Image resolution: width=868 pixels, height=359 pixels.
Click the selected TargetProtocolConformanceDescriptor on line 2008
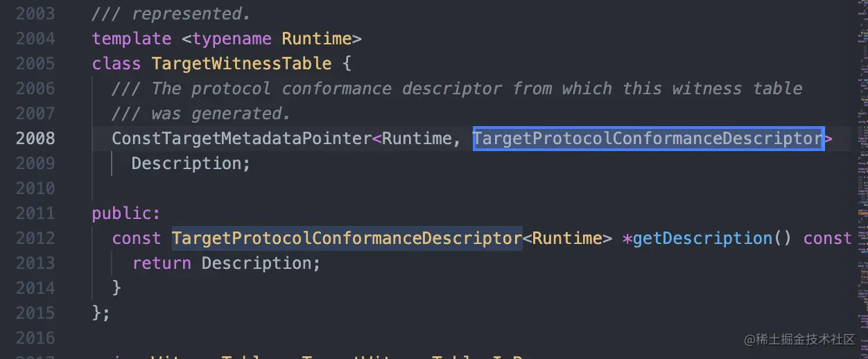[648, 139]
